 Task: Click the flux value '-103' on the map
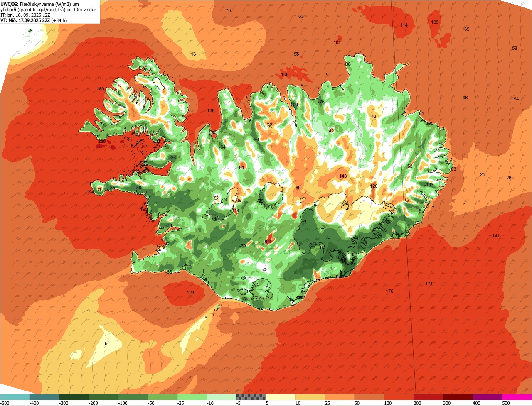[x=429, y=185]
